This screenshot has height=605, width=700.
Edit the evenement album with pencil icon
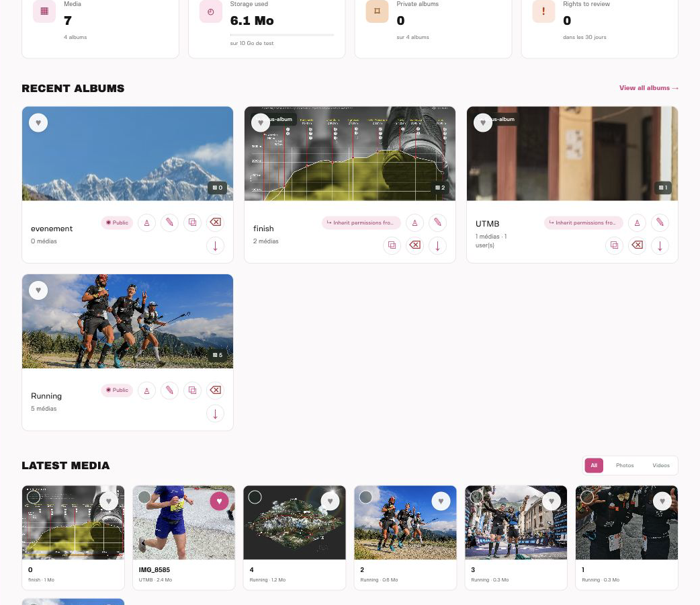tap(169, 223)
